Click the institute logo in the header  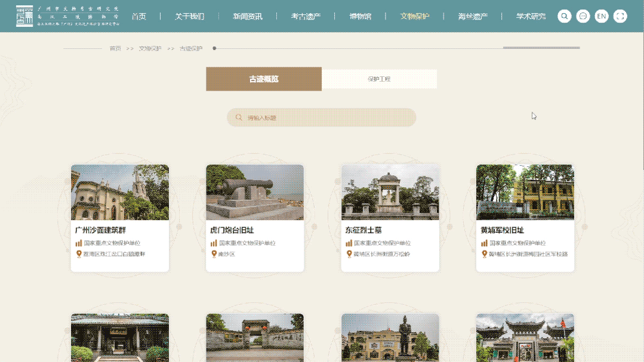tap(68, 17)
